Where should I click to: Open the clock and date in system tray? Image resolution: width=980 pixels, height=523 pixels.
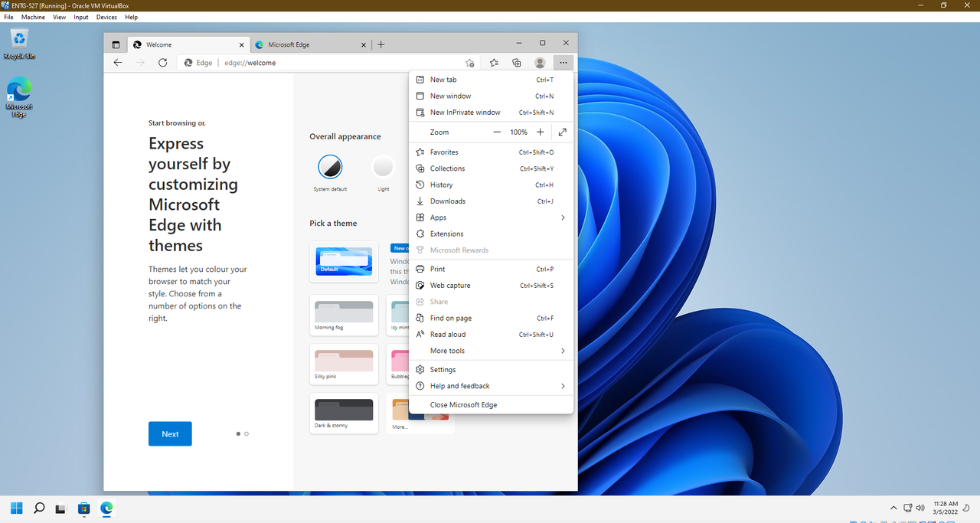click(x=946, y=508)
